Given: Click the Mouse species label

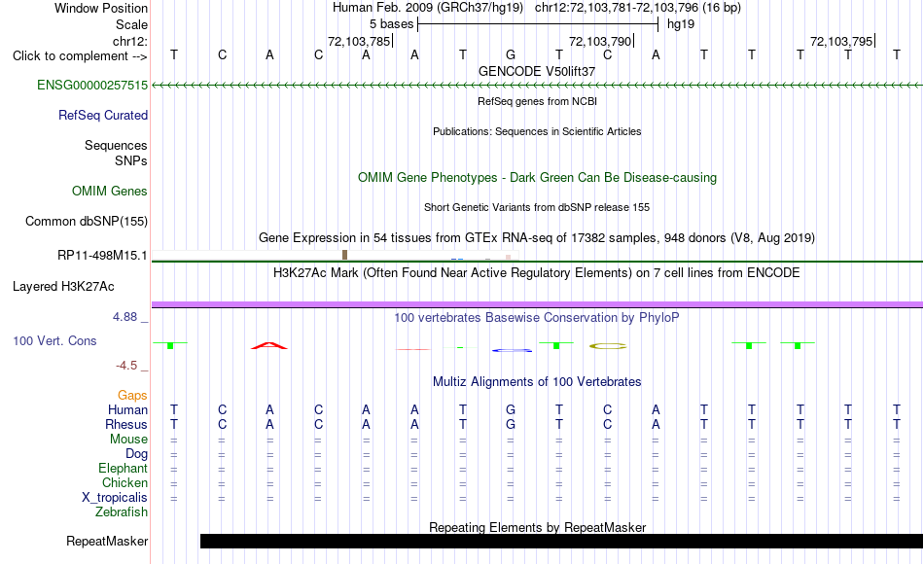Looking at the screenshot, I should (129, 440).
